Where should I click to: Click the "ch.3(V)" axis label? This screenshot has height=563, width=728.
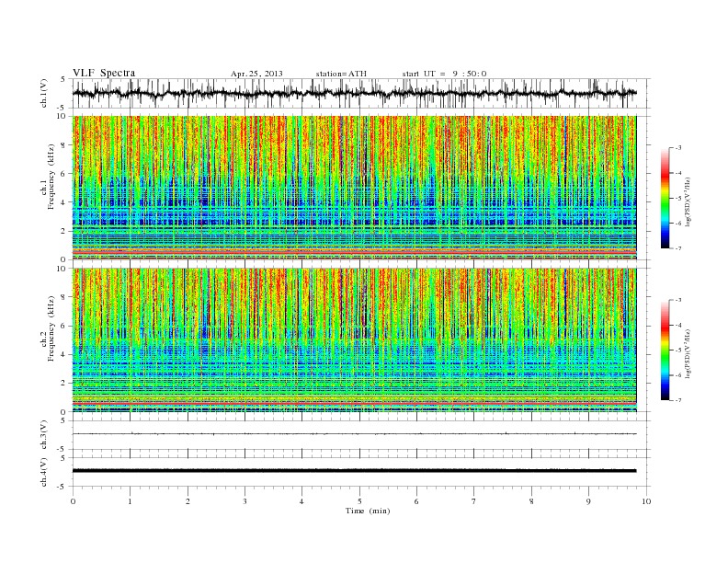click(43, 435)
